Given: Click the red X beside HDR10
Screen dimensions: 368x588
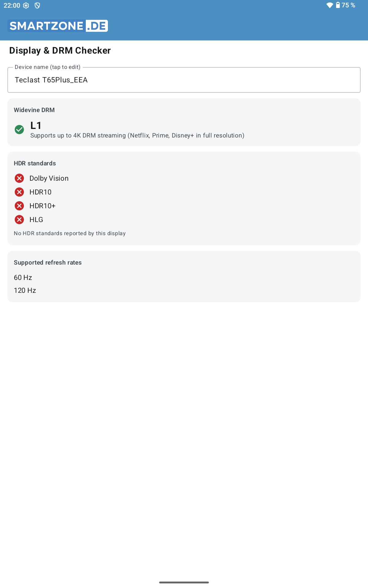Looking at the screenshot, I should [x=19, y=192].
